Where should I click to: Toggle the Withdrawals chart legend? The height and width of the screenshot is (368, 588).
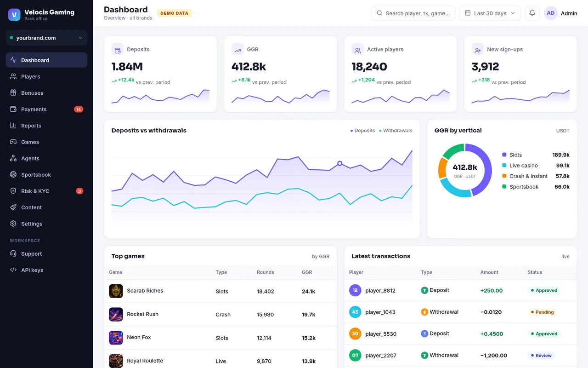click(396, 131)
